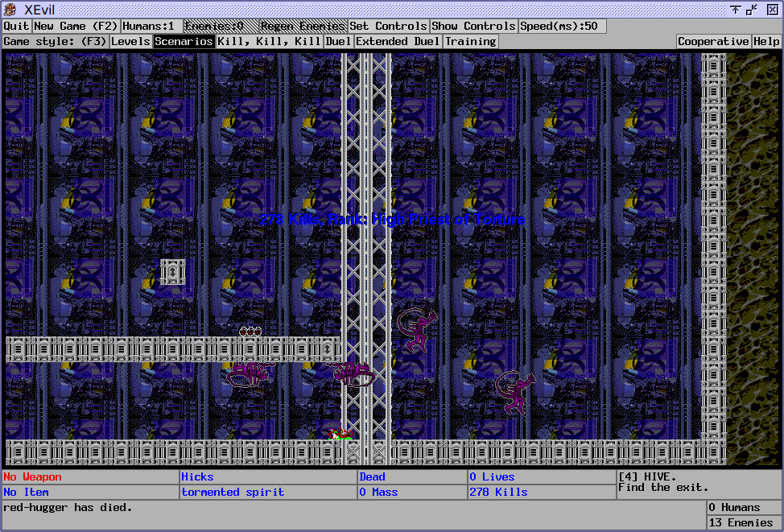Viewport: 784px width, 532px height.
Task: Open Set Controls
Action: [389, 26]
